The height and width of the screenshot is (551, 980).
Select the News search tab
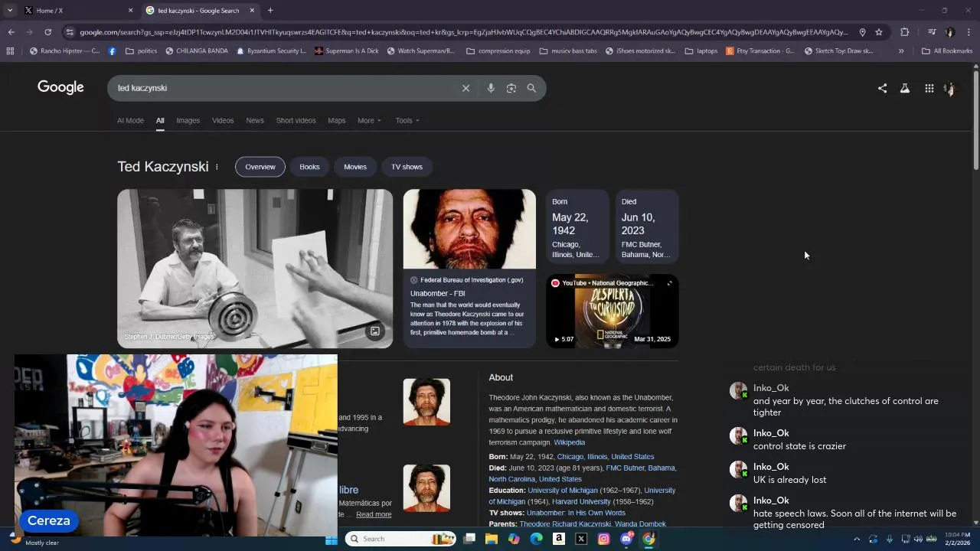[x=255, y=120]
